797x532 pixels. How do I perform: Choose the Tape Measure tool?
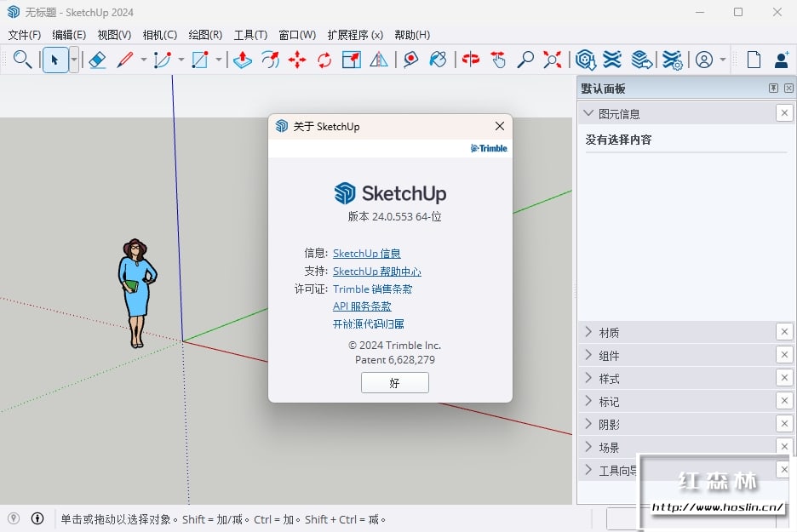click(410, 60)
